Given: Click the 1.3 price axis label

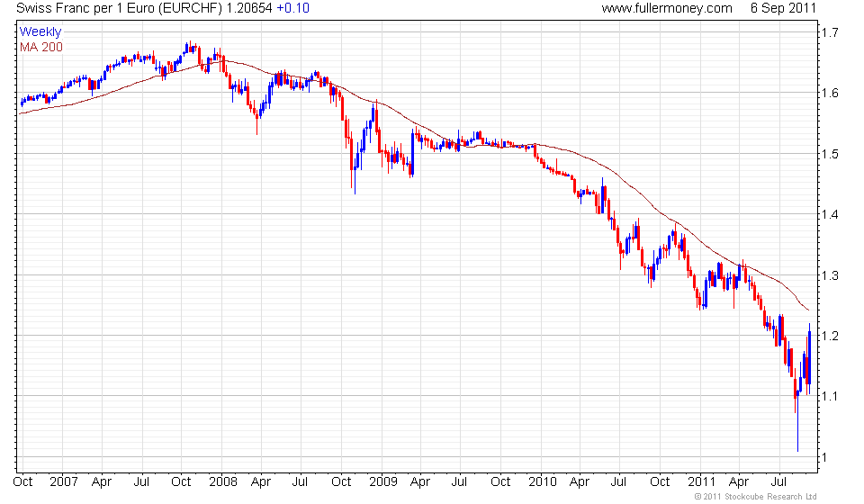Looking at the screenshot, I should 831,275.
